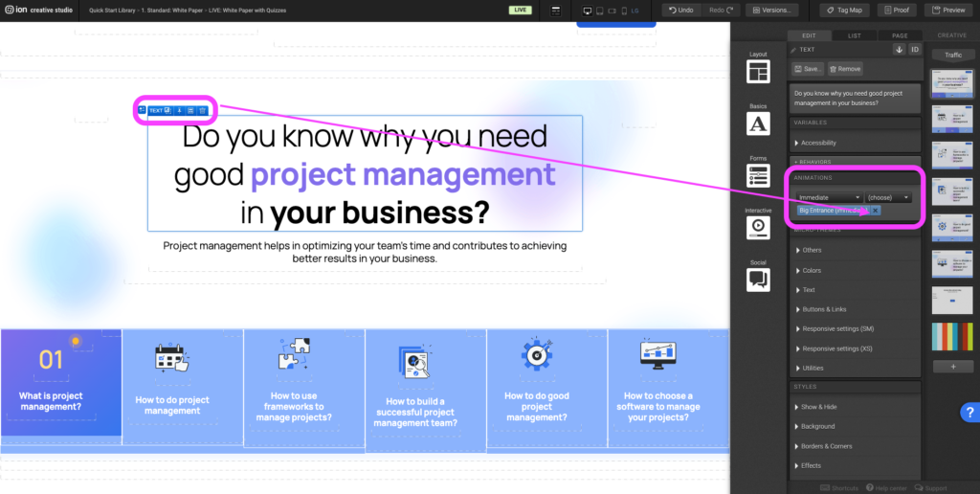Click the blue help question mark bubble
The image size is (980, 494).
[x=968, y=413]
